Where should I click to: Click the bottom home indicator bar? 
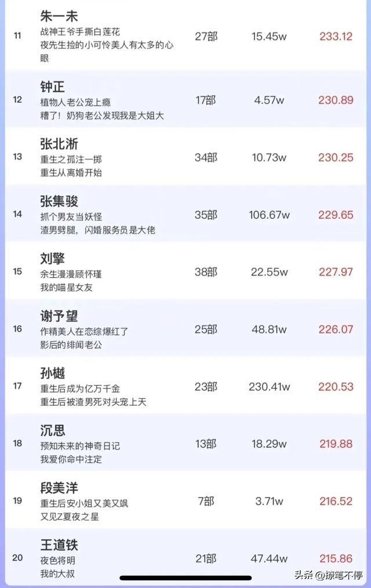click(x=185, y=578)
